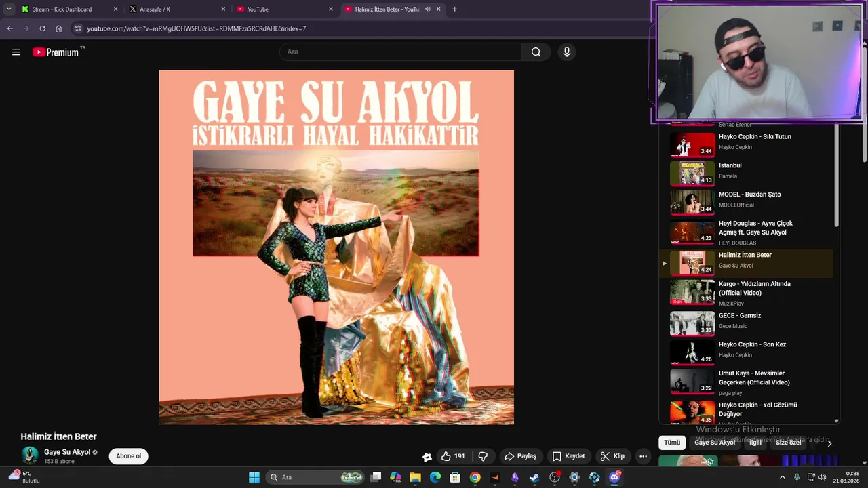Dislike the video with thumbs down
Screen dimensions: 868x488
pyautogui.click(x=483, y=456)
